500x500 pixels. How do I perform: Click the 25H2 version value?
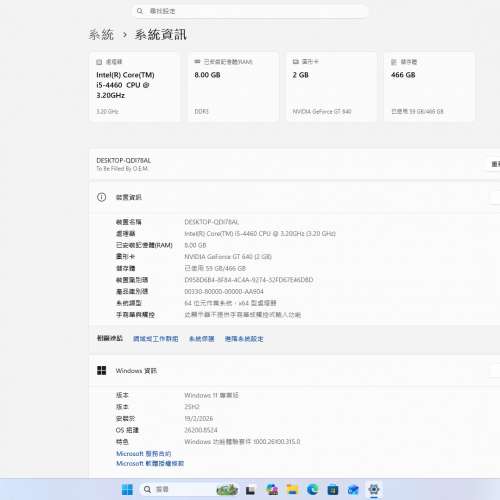click(x=192, y=407)
